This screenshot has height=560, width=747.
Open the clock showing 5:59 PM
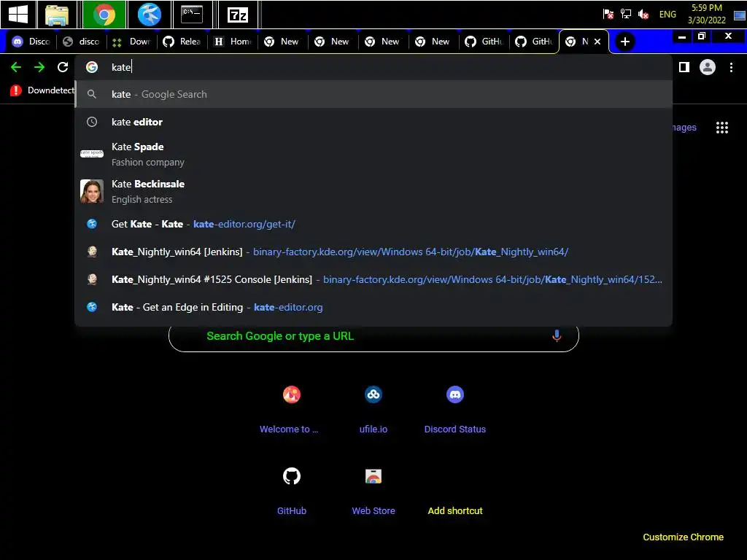tap(706, 14)
